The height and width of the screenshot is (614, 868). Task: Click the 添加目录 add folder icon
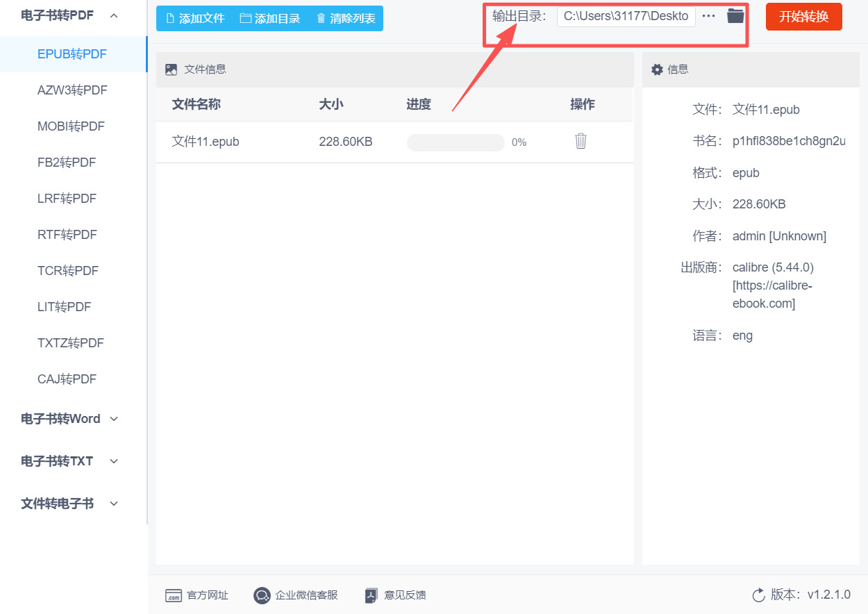(x=244, y=17)
